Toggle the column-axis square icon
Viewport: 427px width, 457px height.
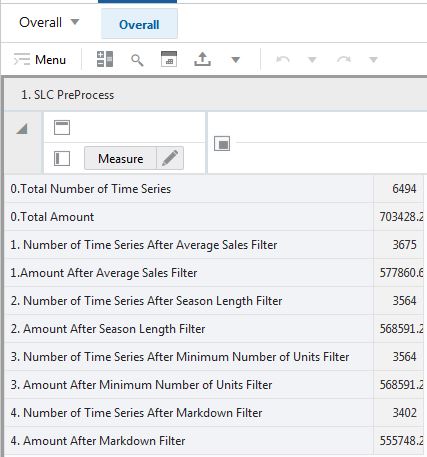[x=222, y=143]
